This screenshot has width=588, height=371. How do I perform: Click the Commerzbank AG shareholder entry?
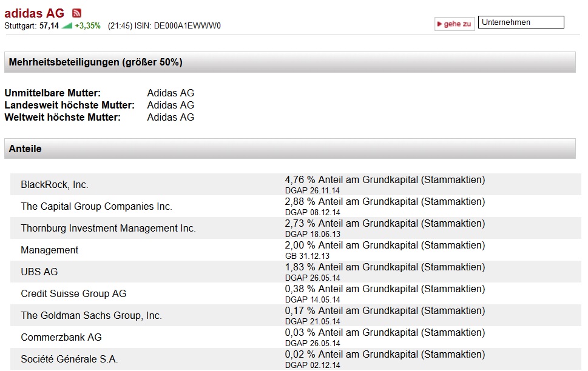coord(61,337)
